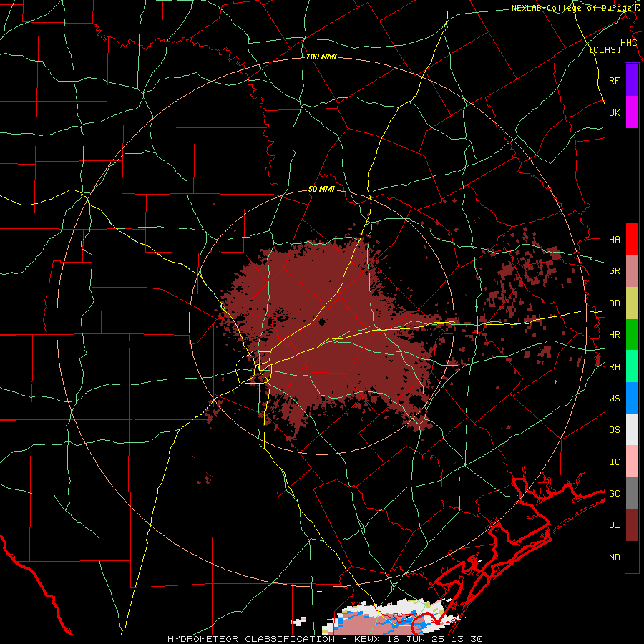This screenshot has height=644, width=644.
Task: Click the BI legend label
Action: tap(614, 525)
